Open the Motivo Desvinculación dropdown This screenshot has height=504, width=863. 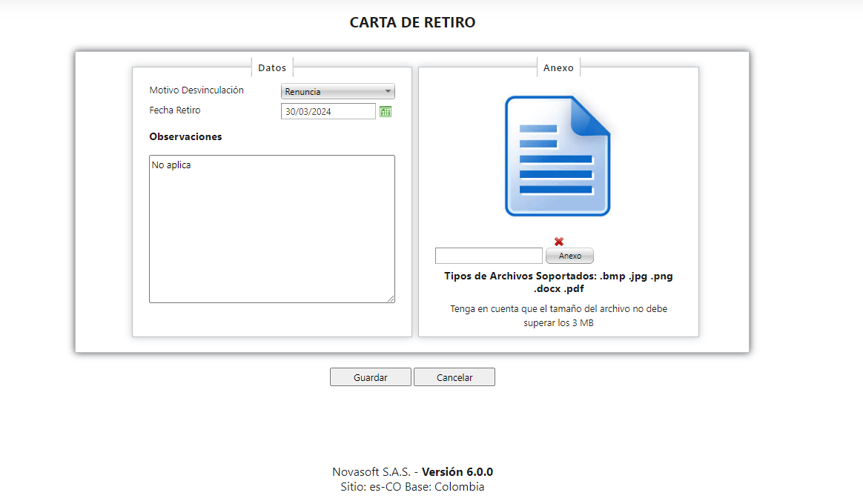[x=337, y=91]
